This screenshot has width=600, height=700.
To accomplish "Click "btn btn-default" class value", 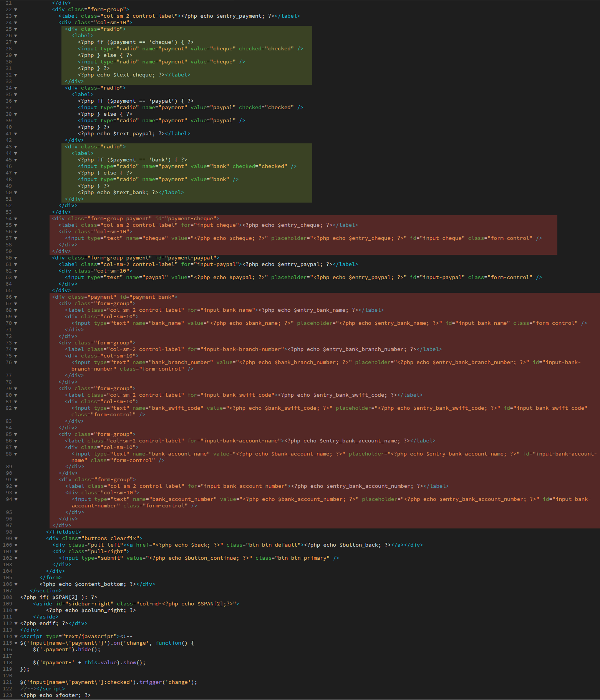I will coord(275,545).
